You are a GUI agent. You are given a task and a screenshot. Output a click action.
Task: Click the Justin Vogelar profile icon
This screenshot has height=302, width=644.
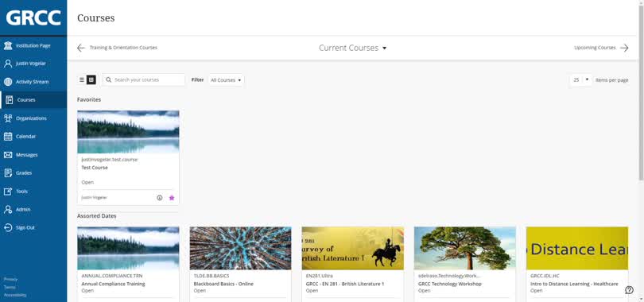(8, 64)
